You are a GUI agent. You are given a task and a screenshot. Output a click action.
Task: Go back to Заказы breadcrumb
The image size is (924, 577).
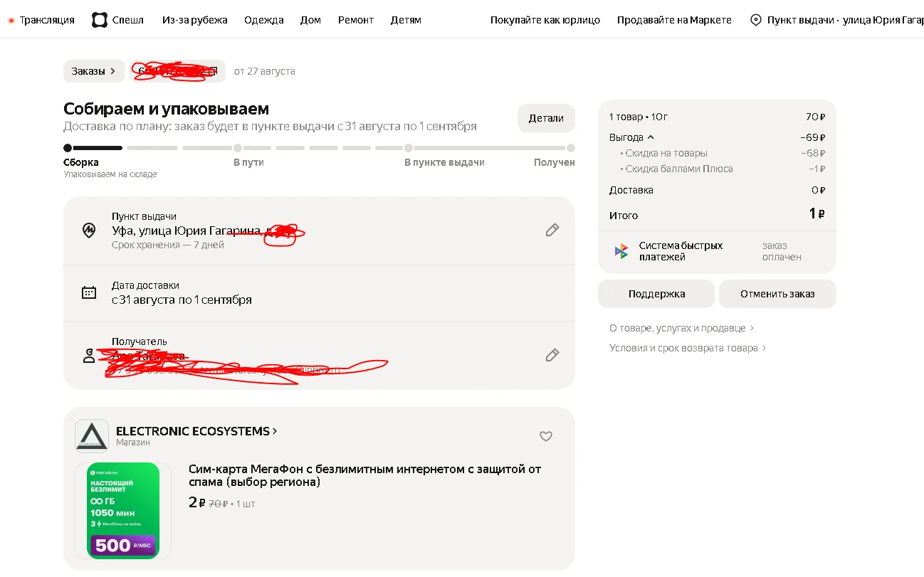(x=94, y=71)
